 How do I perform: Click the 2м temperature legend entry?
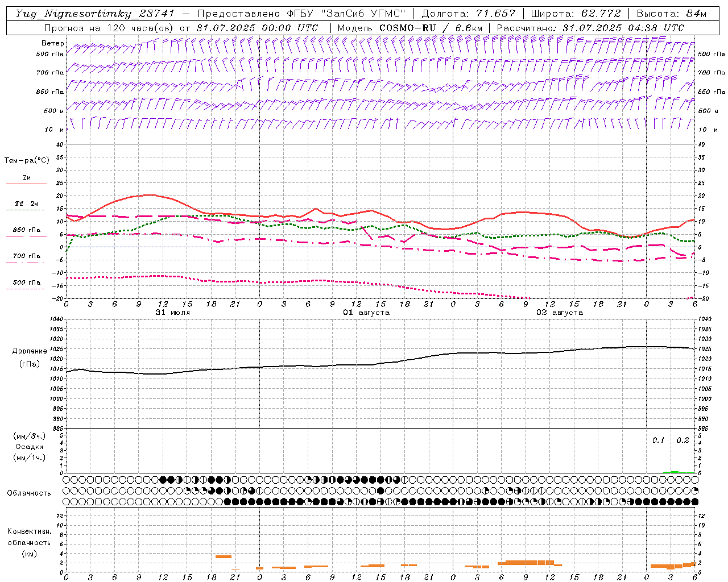tap(27, 178)
